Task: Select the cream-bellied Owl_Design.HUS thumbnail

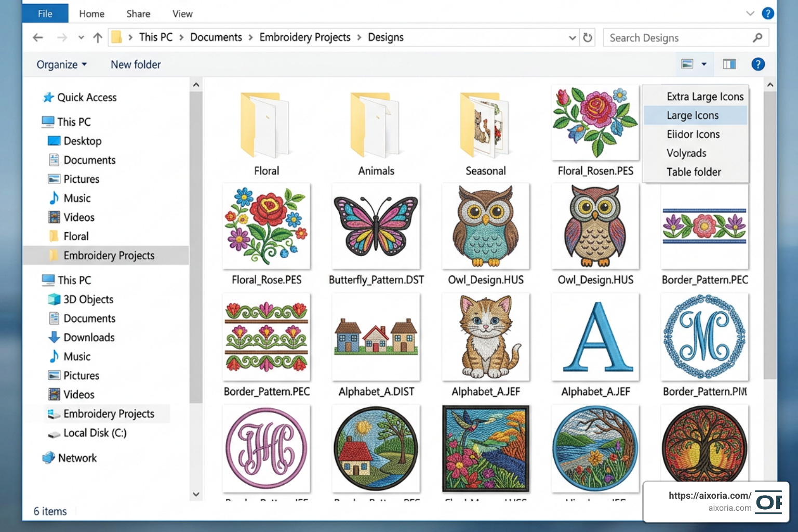Action: point(595,226)
